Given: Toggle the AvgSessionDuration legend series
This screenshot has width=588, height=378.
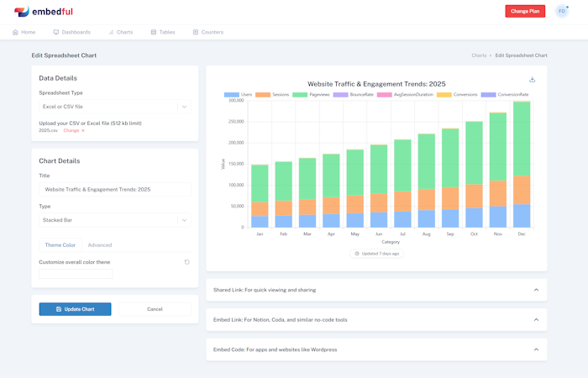Looking at the screenshot, I should pyautogui.click(x=405, y=94).
